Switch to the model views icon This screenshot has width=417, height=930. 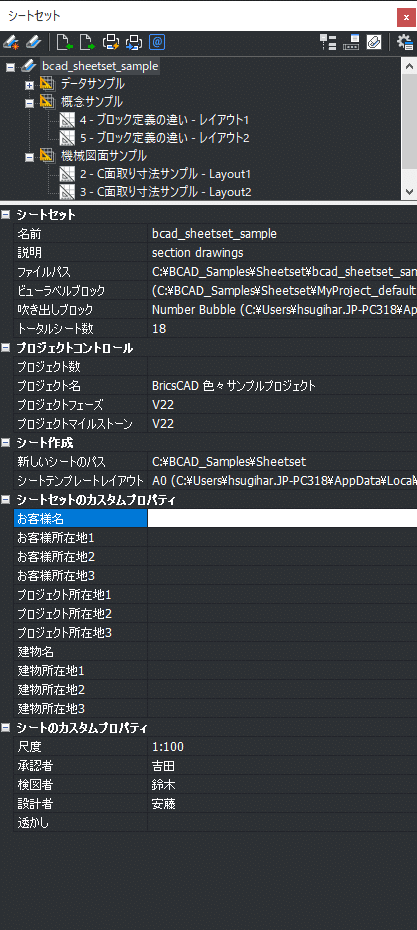(x=351, y=42)
